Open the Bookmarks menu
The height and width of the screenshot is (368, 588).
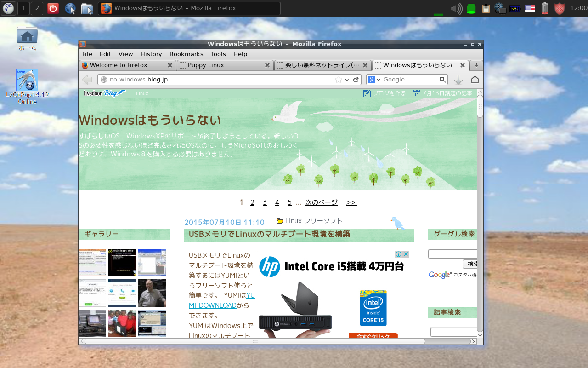(x=186, y=54)
